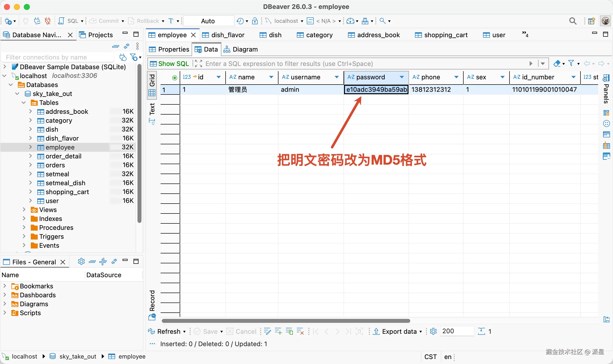613x364 pixels.
Task: Toggle the Panels side button
Action: pos(606,94)
